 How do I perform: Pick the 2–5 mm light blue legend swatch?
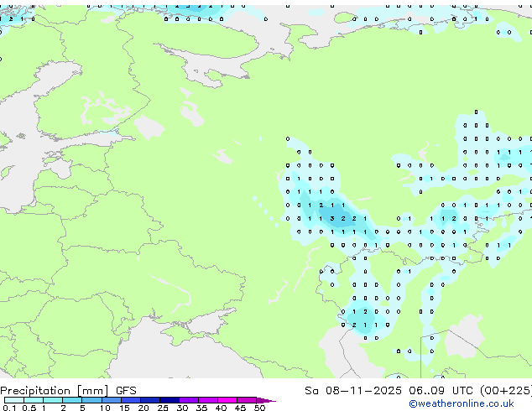(72, 400)
